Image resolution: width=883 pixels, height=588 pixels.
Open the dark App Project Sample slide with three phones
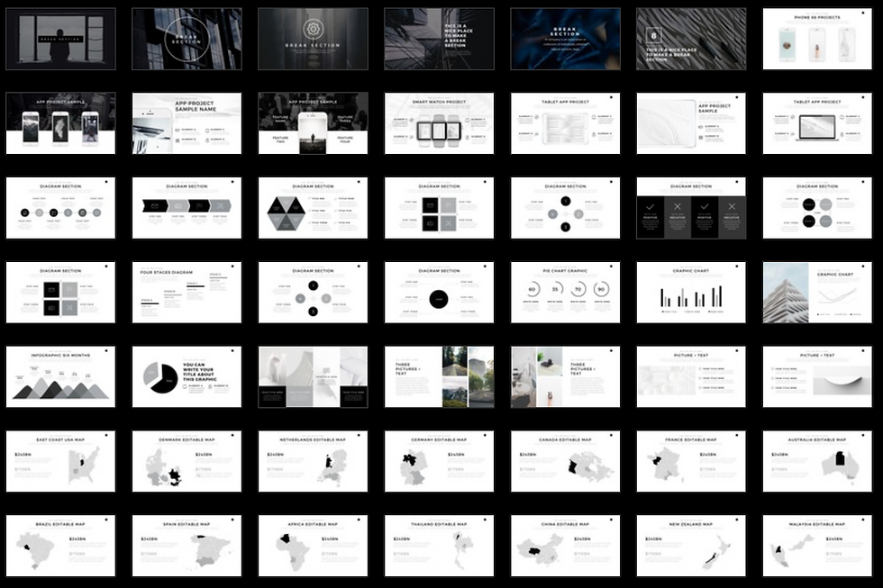click(61, 123)
